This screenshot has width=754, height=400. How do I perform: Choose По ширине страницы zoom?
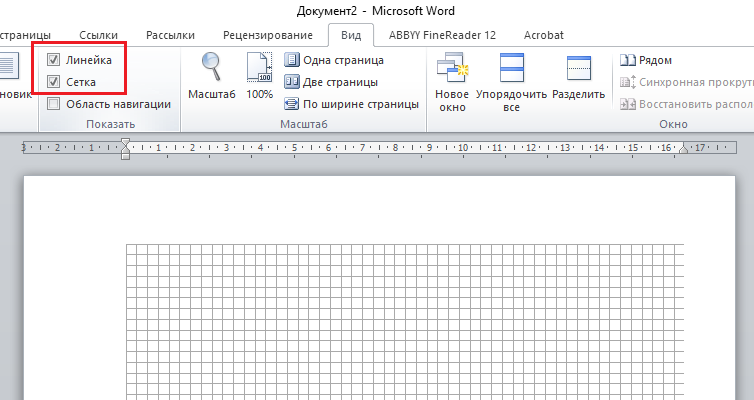point(352,104)
